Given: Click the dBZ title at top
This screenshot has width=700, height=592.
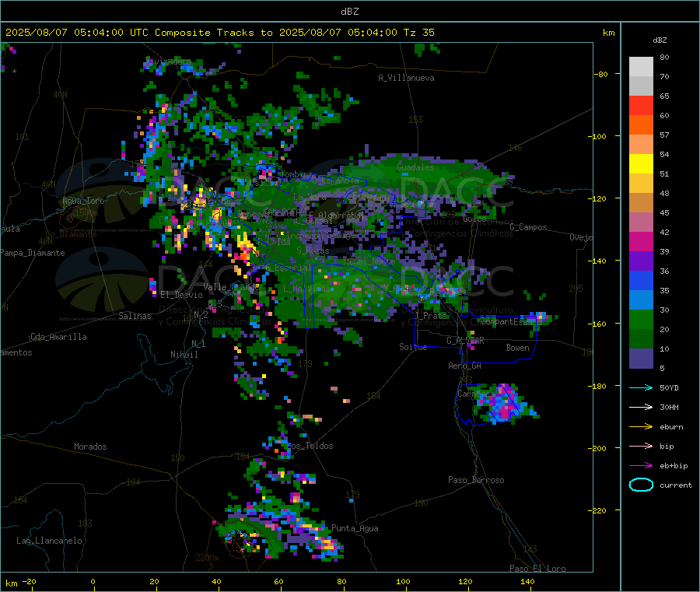Looking at the screenshot, I should tap(349, 12).
